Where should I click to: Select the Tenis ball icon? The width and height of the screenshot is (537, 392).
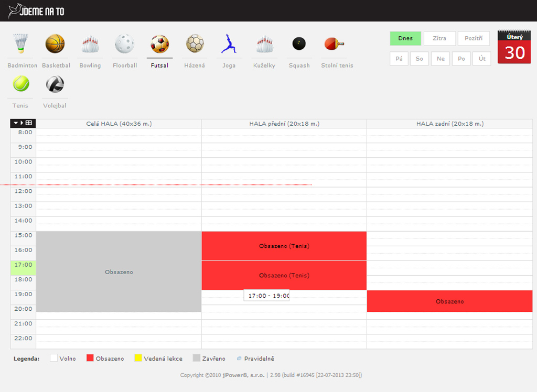pos(21,84)
